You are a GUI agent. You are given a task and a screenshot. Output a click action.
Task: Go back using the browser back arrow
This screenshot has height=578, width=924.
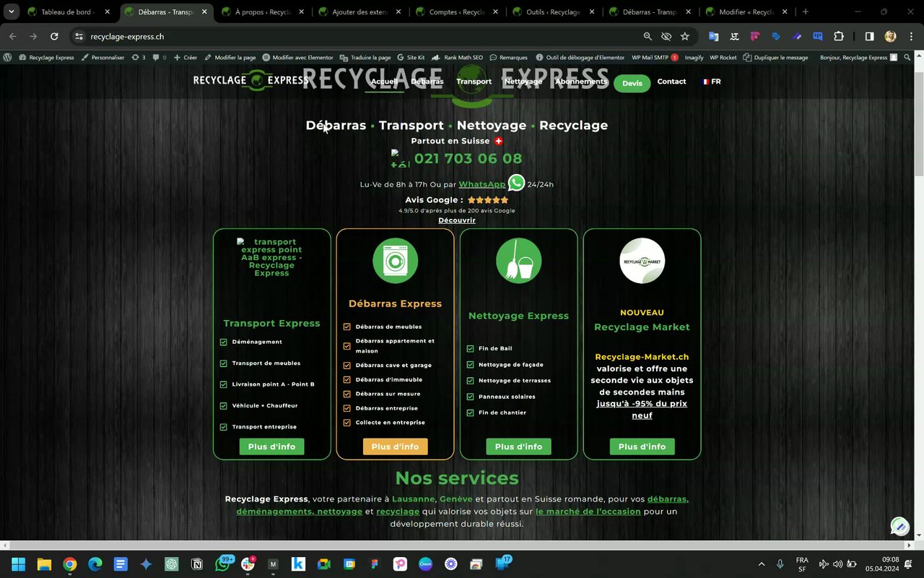pos(13,36)
